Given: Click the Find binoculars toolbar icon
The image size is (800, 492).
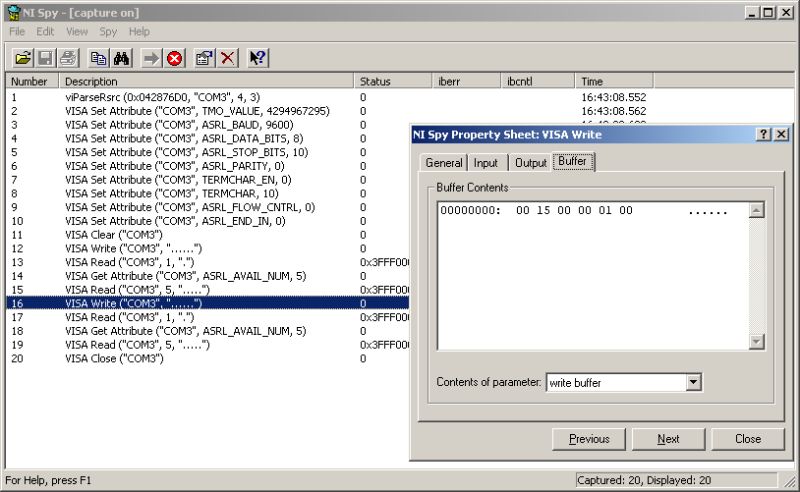Looking at the screenshot, I should [121, 58].
